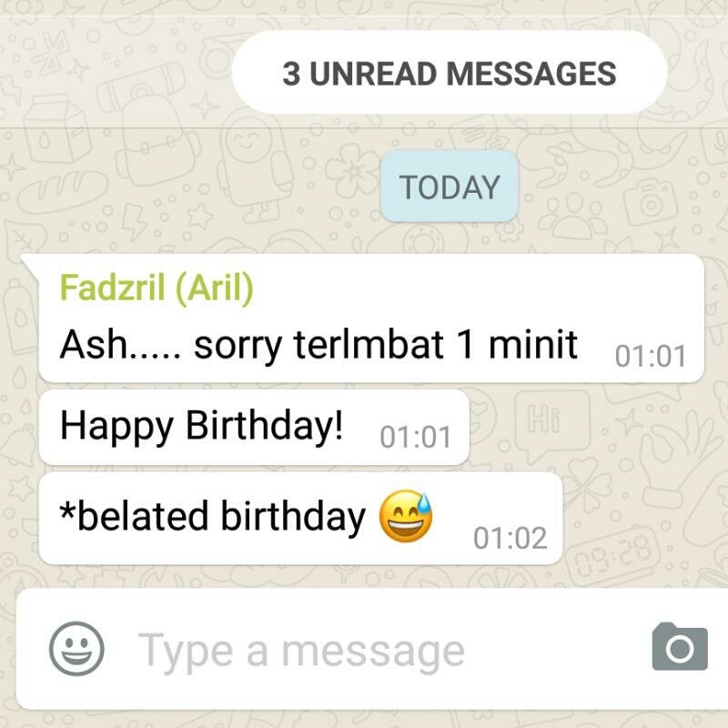Screen dimensions: 728x728
Task: Click the 01:01 timestamp on Happy Birthday
Action: [415, 438]
